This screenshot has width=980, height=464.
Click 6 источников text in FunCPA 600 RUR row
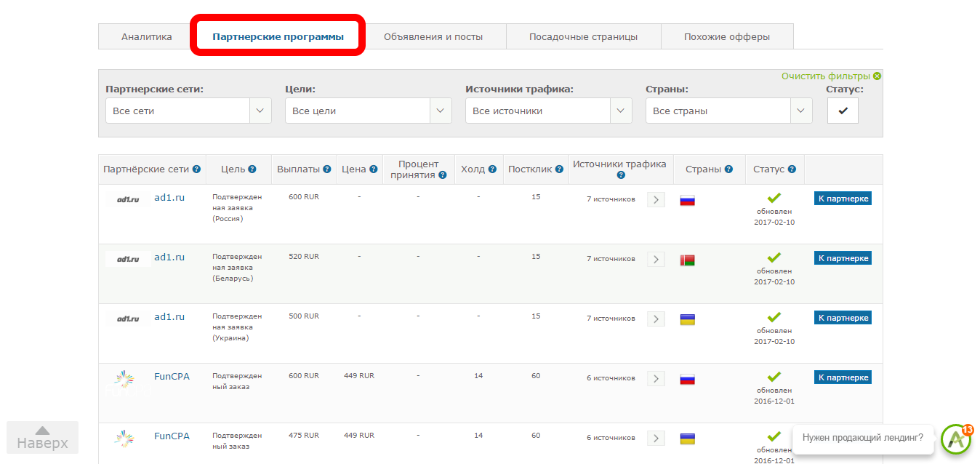coord(611,378)
